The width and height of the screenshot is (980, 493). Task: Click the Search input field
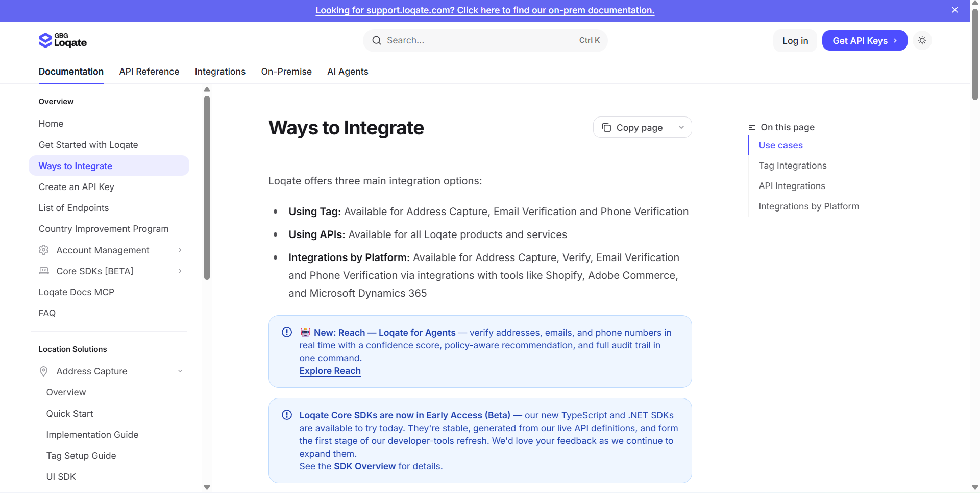[485, 40]
